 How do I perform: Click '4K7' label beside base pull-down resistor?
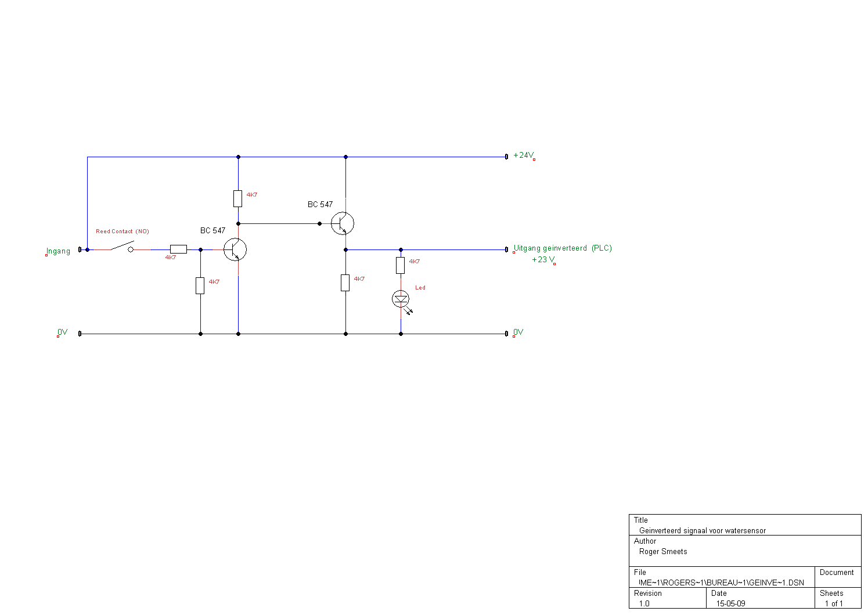click(214, 282)
